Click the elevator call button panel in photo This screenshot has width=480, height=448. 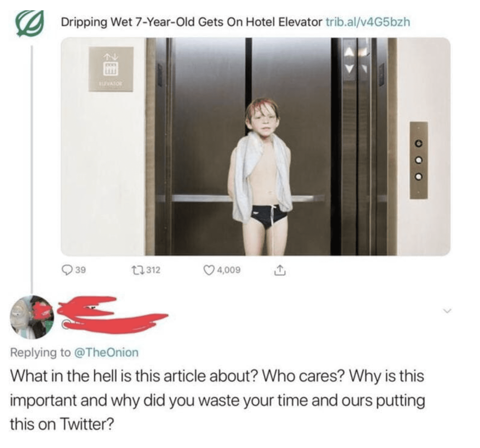pyautogui.click(x=419, y=160)
